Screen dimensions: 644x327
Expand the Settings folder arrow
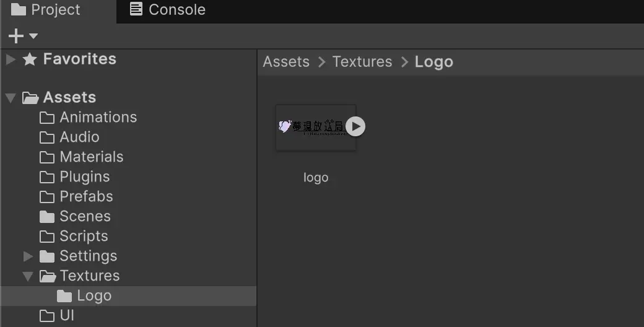tap(28, 256)
